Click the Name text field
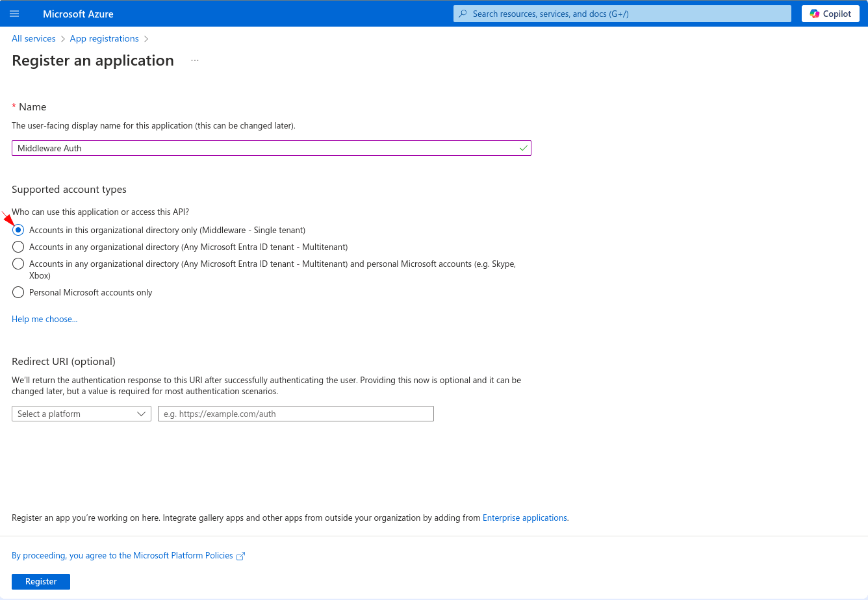Viewport: 868px width, 600px height. (260, 148)
